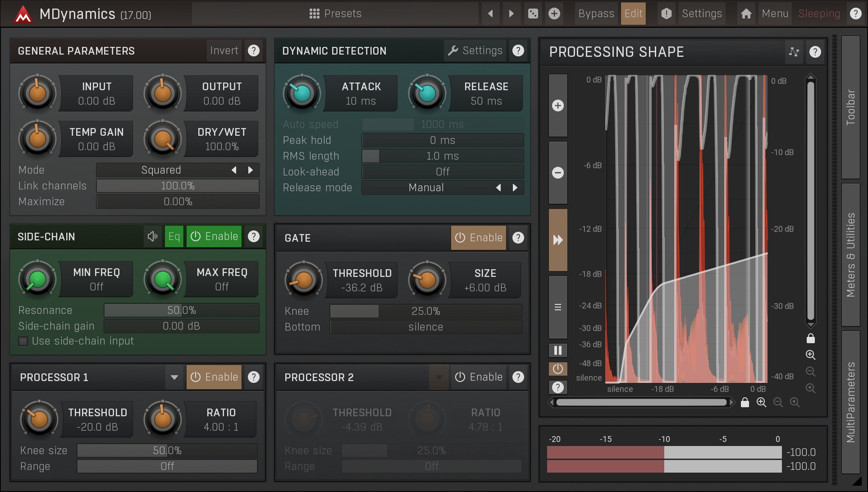Click the fast-forward arrows button beside graph
Screen dimensions: 868x492
coord(557,240)
